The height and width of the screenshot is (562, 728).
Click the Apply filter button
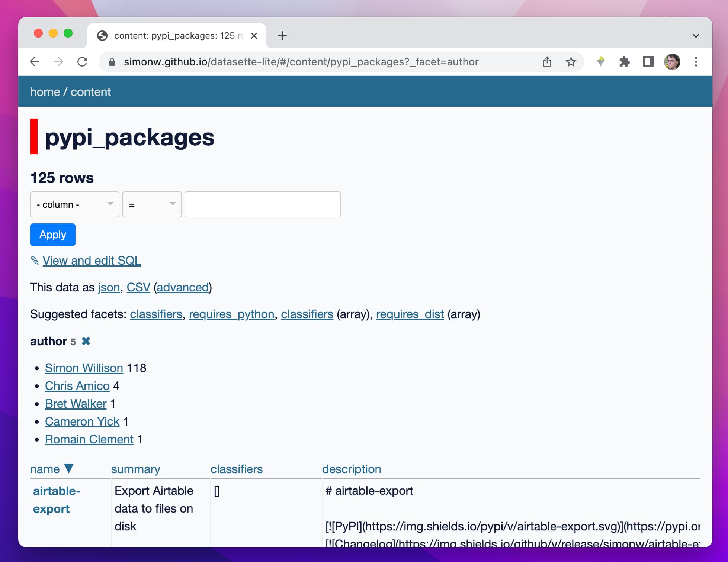point(52,235)
